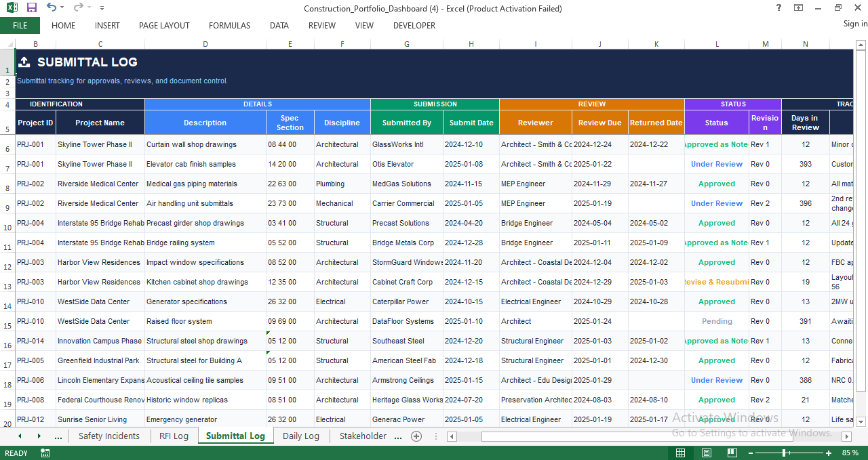Select cell 'Caterpillar Power'
The image size is (868, 460).
(x=407, y=301)
